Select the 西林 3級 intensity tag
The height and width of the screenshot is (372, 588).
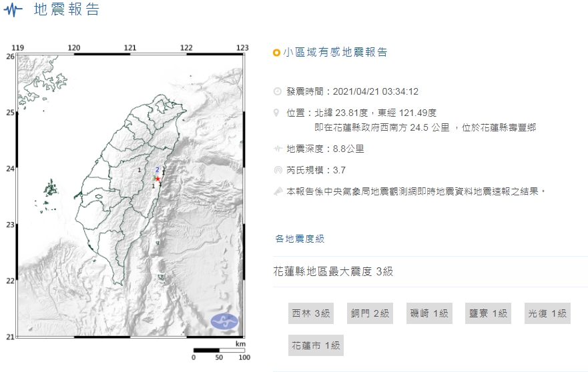(x=311, y=313)
